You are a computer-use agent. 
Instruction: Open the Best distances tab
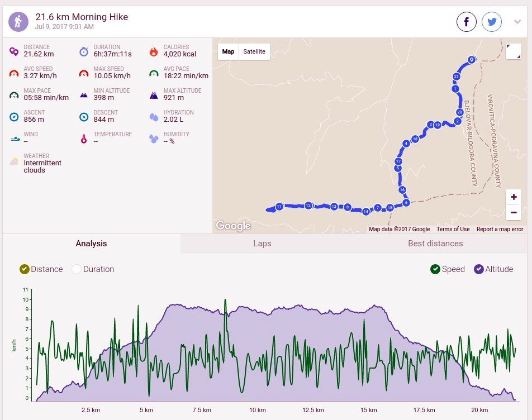[435, 244]
